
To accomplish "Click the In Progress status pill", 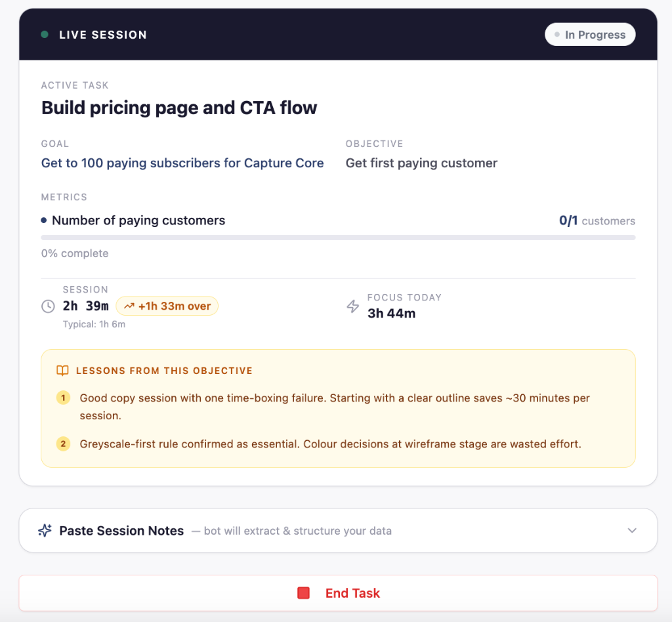I will click(x=590, y=35).
